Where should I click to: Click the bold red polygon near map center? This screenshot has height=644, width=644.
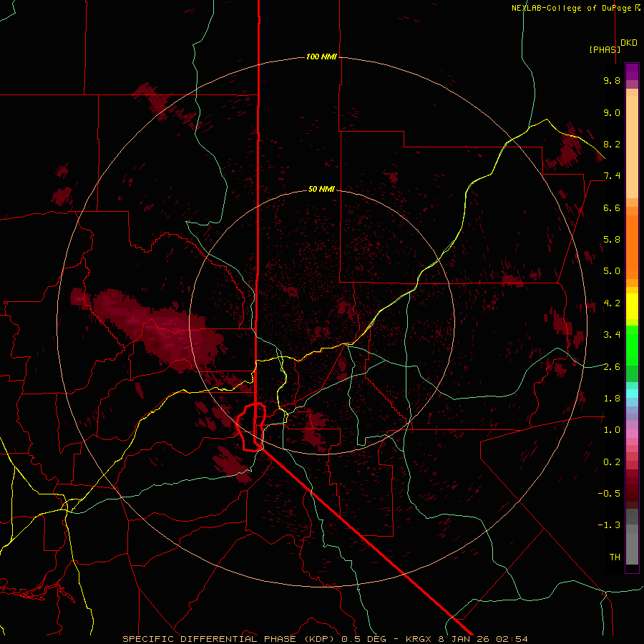(x=251, y=427)
